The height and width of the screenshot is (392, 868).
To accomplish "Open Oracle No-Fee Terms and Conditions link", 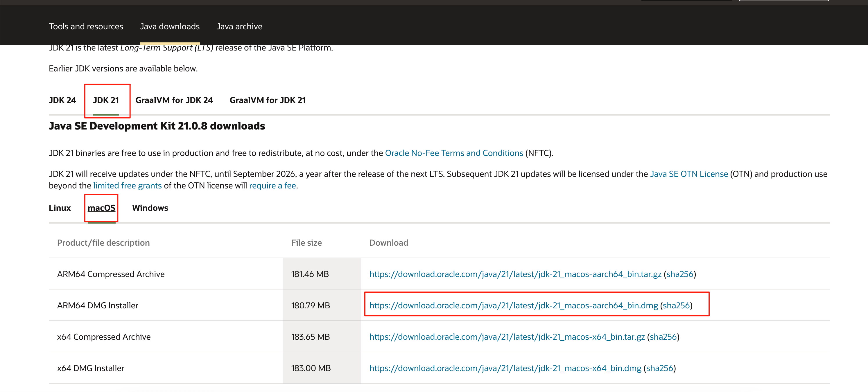I will (454, 153).
